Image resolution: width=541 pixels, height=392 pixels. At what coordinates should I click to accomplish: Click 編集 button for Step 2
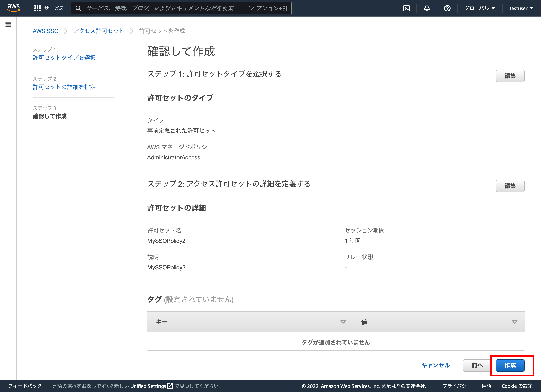(x=510, y=186)
